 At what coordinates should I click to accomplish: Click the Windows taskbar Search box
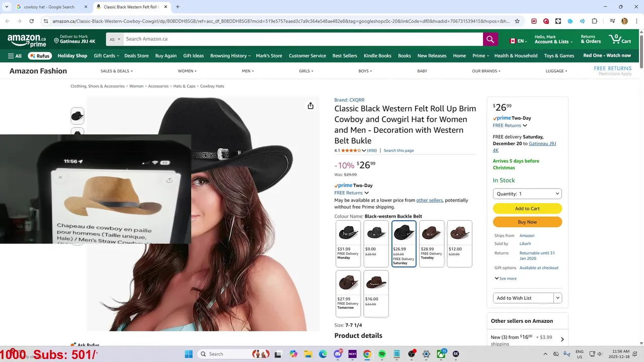click(x=234, y=354)
